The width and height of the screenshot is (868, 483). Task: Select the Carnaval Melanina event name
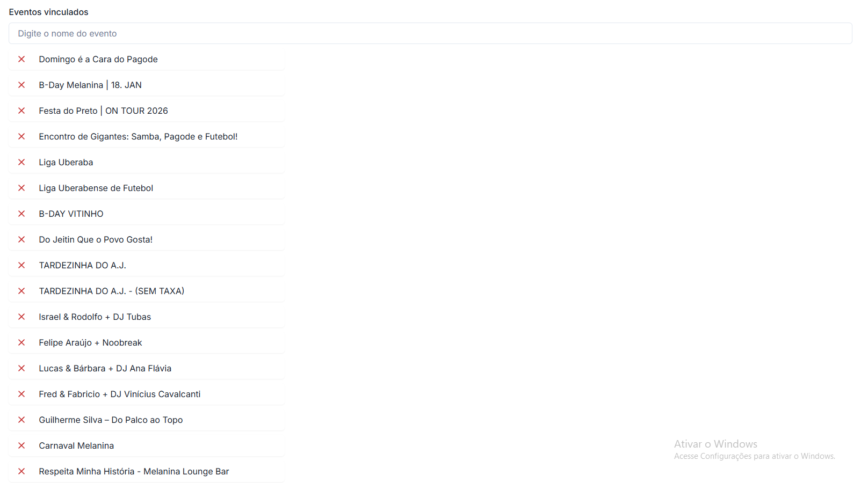pos(76,445)
